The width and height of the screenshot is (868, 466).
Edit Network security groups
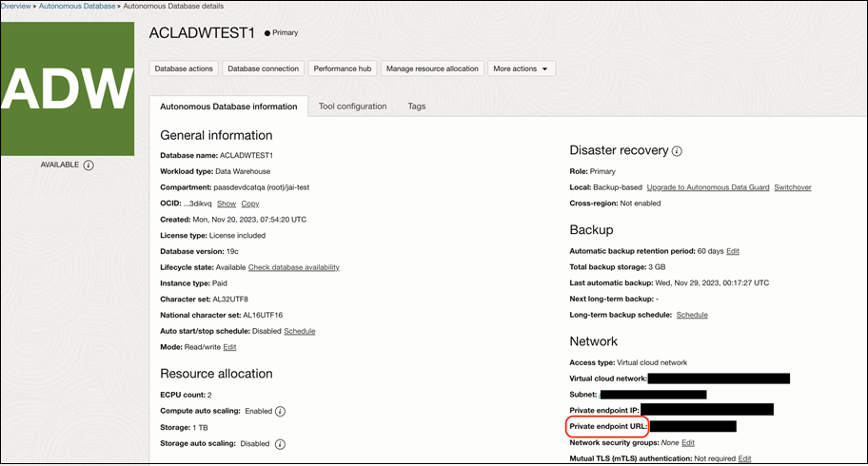click(688, 443)
